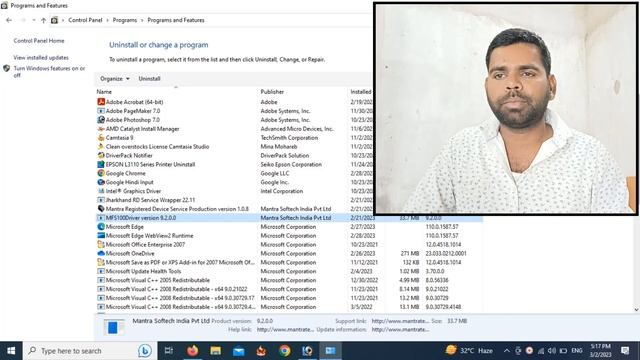
Task: Go back with the navigation arrow
Action: [9, 20]
